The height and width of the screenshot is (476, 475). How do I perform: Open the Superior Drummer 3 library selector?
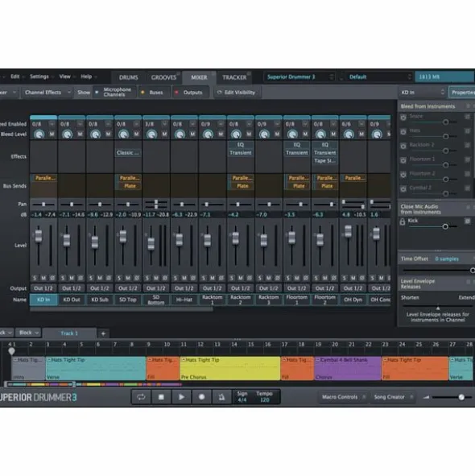point(299,77)
